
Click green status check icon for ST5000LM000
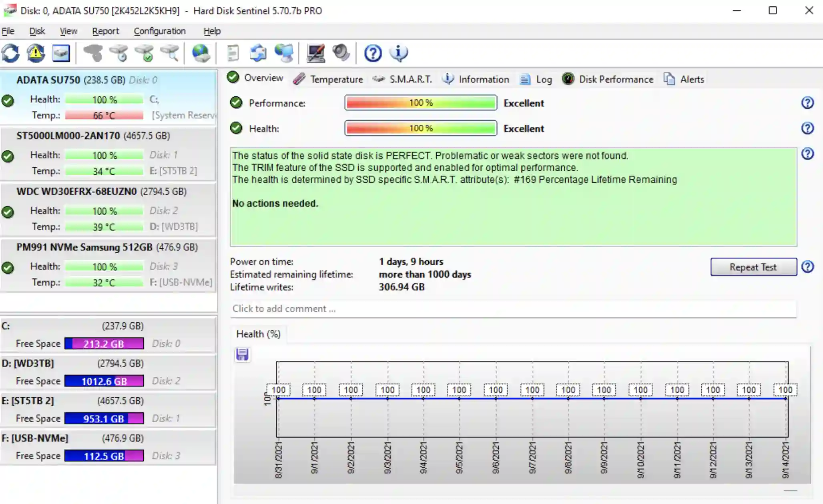click(8, 156)
